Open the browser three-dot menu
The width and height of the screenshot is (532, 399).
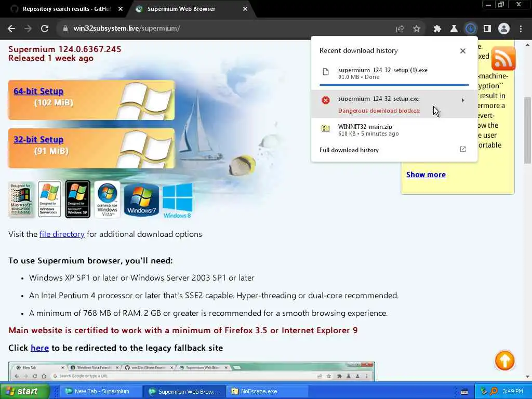click(x=521, y=29)
